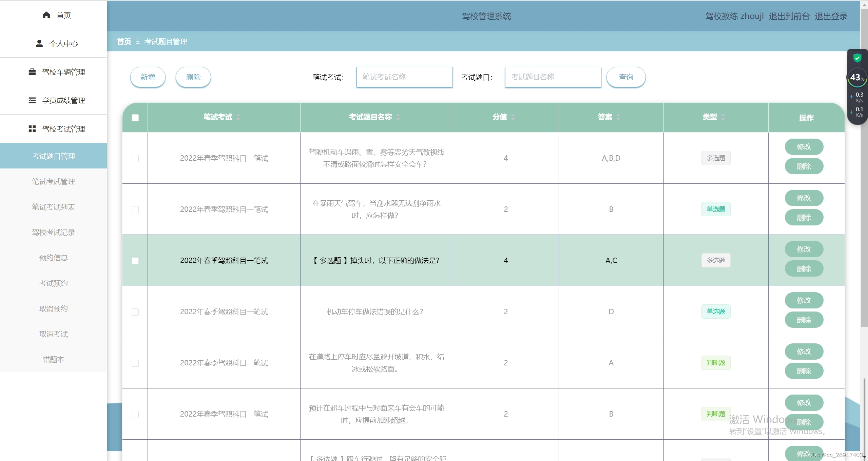Check the 机动车停车做法错误 question row
868x461 pixels.
tap(135, 312)
